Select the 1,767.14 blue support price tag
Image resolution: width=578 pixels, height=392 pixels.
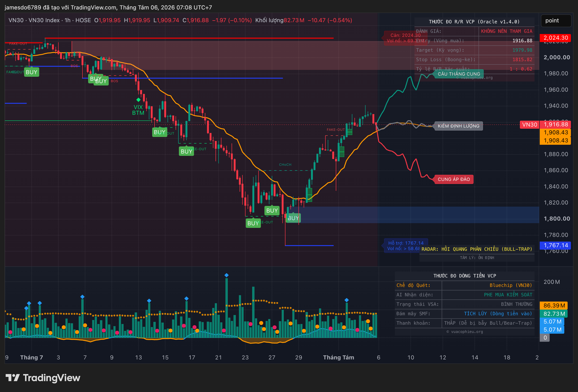(555, 245)
